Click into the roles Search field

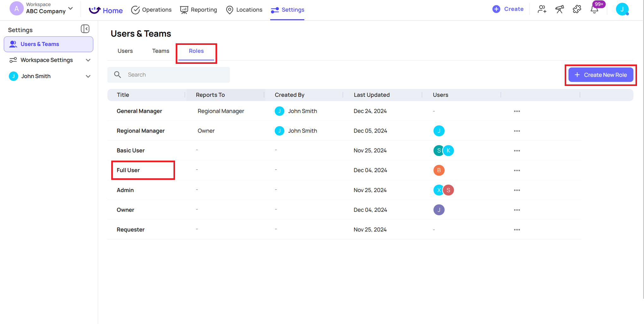169,75
